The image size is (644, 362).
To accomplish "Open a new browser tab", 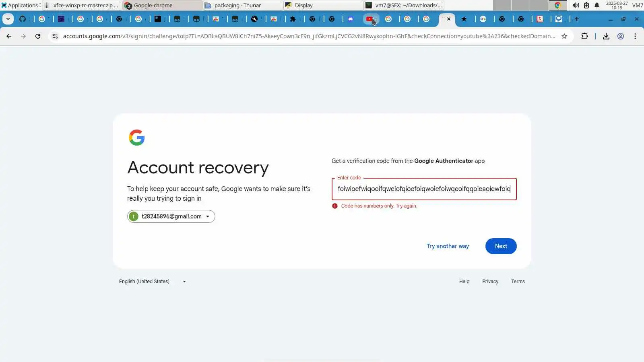I will point(577,19).
